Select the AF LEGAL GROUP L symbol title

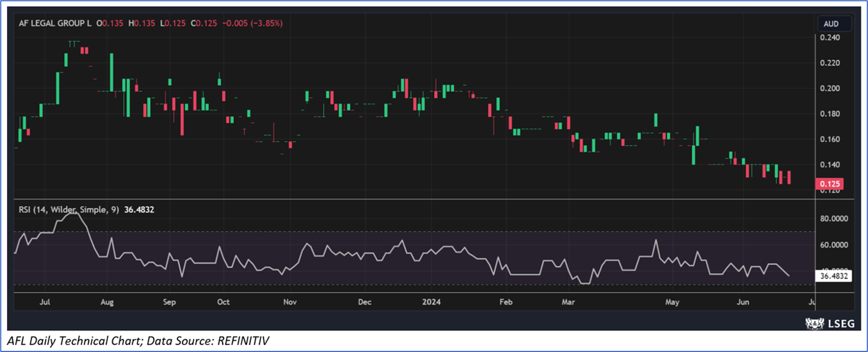tap(54, 24)
